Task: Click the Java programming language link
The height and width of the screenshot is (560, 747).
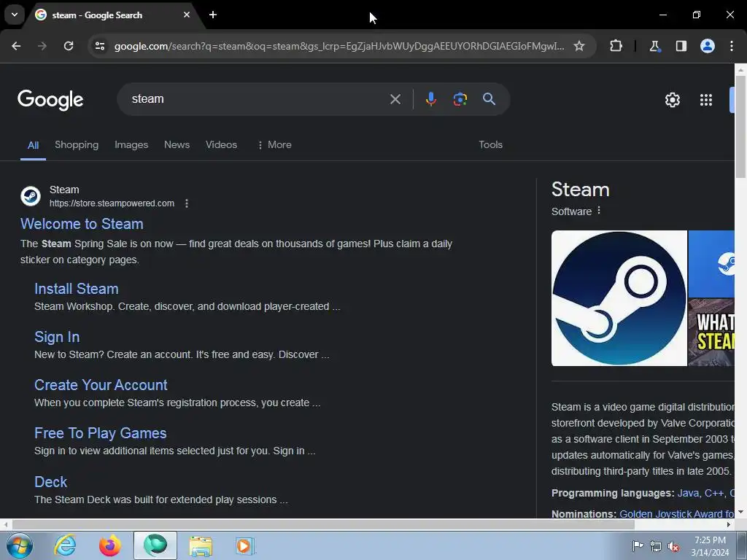Action: click(x=688, y=494)
